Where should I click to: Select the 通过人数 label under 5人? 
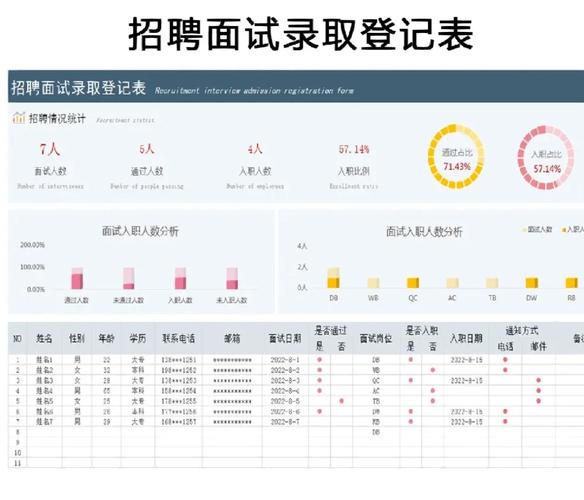[x=147, y=171]
